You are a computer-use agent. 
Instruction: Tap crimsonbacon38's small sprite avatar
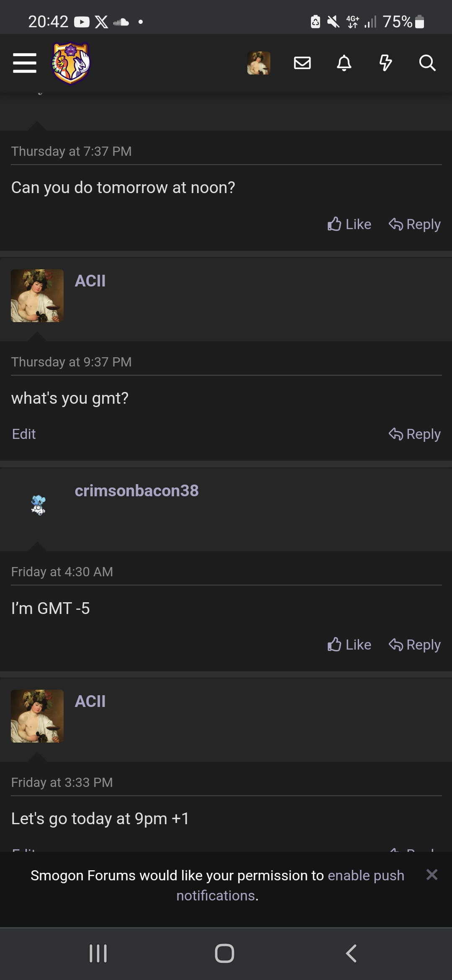[38, 505]
